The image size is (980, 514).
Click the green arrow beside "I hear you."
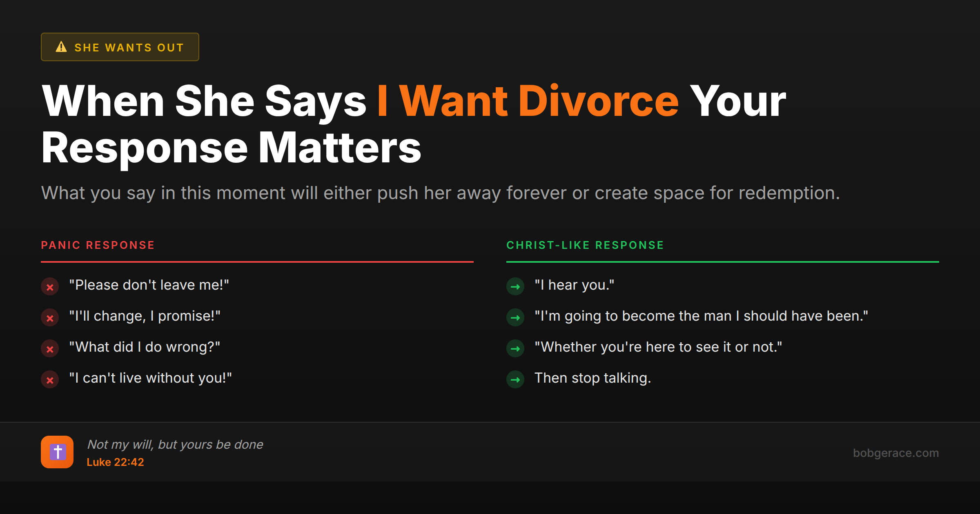[515, 287]
